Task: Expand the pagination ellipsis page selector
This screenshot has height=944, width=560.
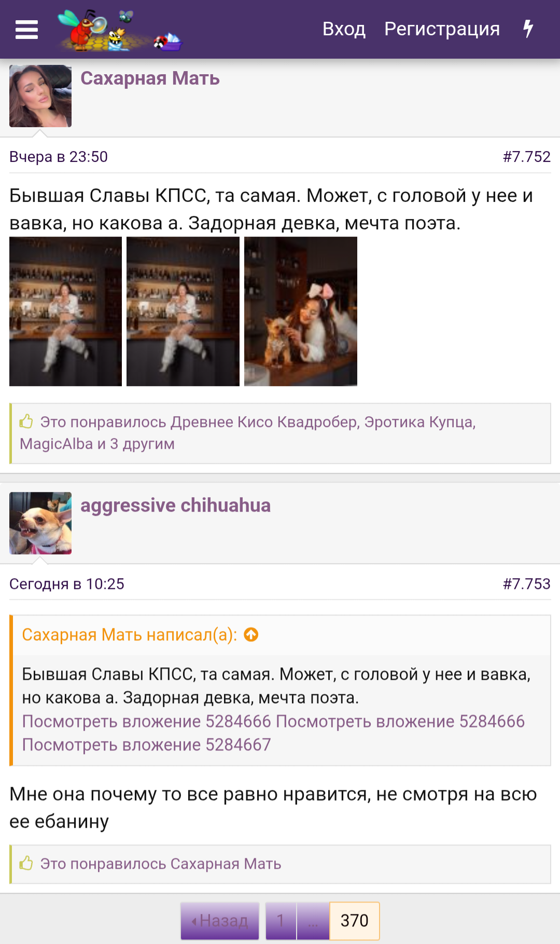Action: click(x=313, y=921)
